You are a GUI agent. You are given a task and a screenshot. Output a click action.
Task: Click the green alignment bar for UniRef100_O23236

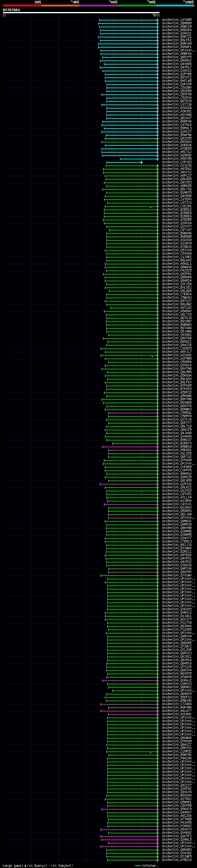[x=132, y=166]
